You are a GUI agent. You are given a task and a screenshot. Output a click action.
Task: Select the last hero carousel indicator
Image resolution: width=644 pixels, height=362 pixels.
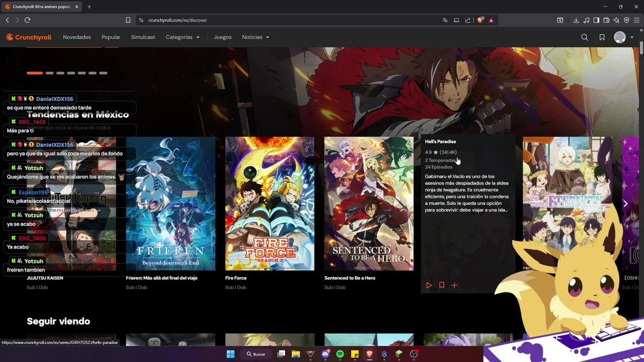103,73
